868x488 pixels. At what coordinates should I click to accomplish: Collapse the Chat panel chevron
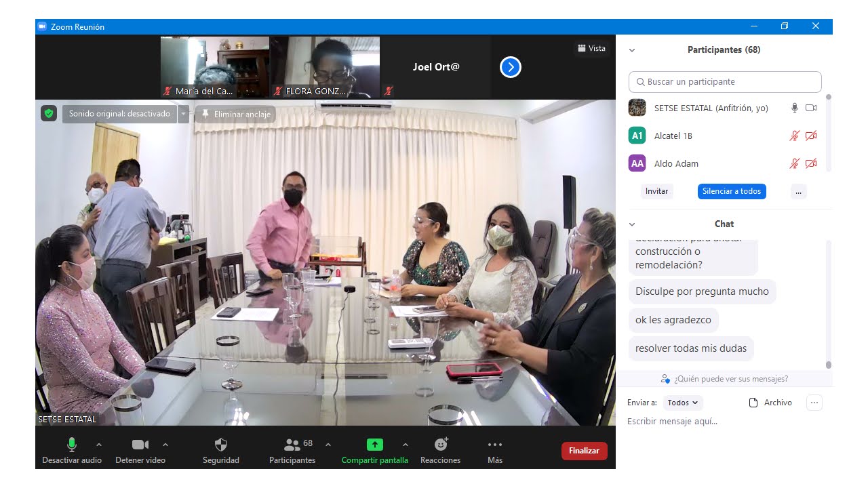point(632,224)
